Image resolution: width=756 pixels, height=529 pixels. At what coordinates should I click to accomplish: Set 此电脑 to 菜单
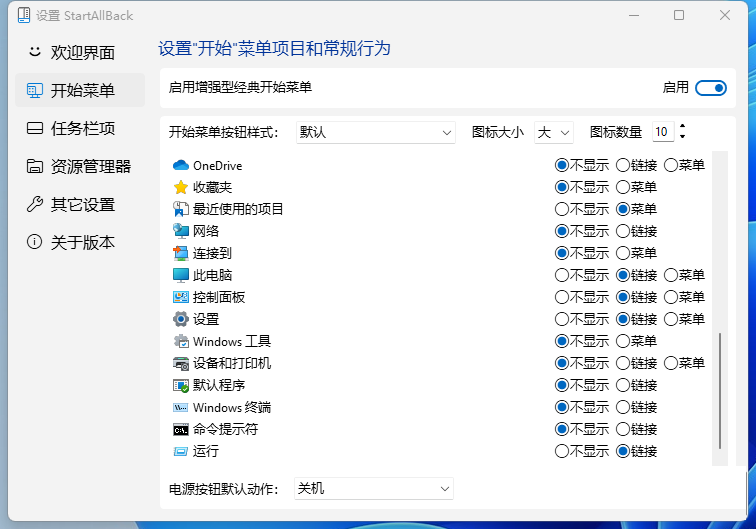click(x=684, y=275)
